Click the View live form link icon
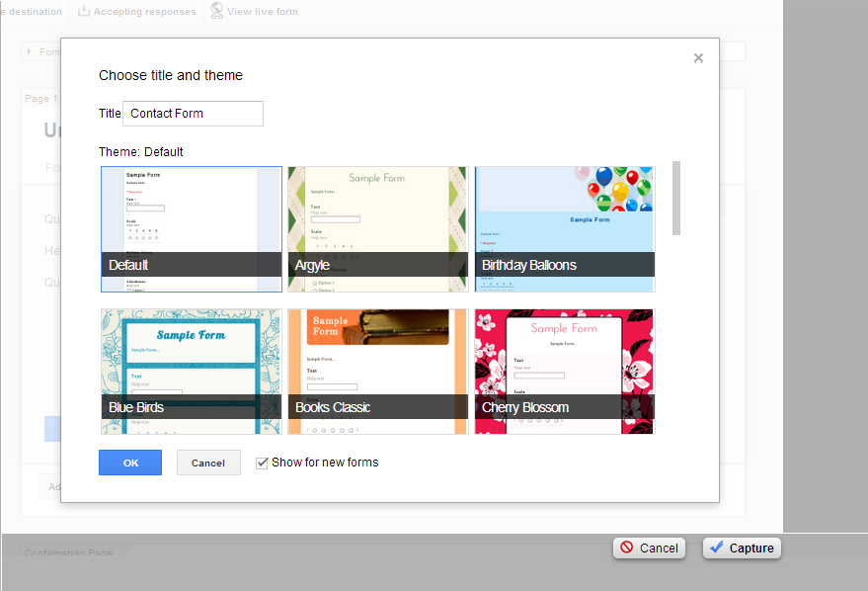The width and height of the screenshot is (868, 591). [216, 11]
